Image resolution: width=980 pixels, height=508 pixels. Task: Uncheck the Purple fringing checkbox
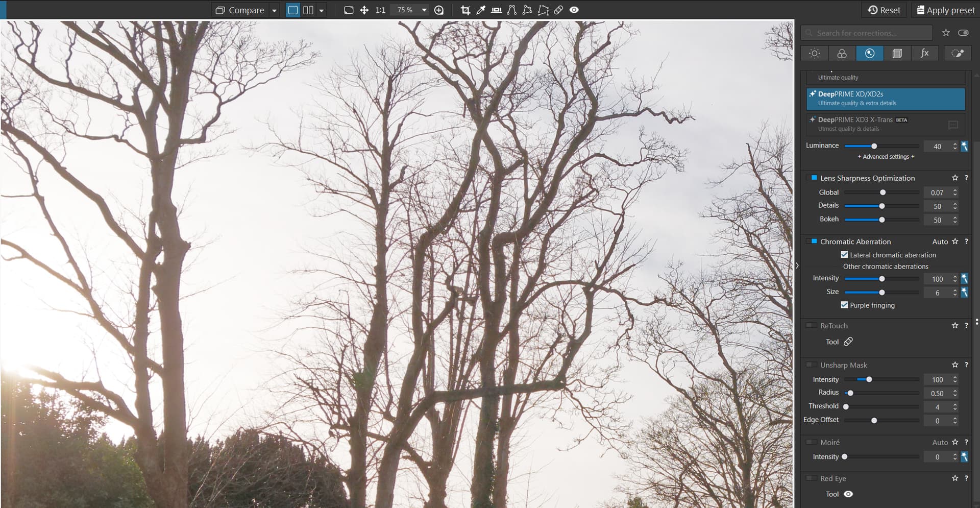[844, 305]
